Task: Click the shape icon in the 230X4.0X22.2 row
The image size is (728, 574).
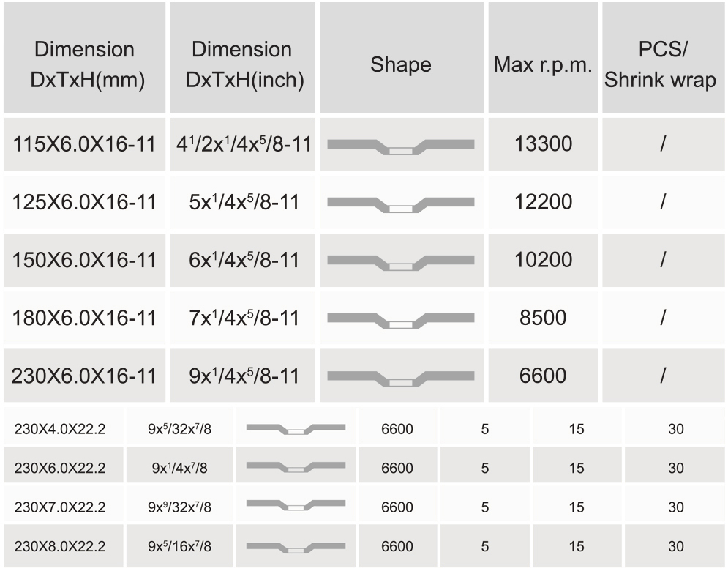Action: (296, 429)
